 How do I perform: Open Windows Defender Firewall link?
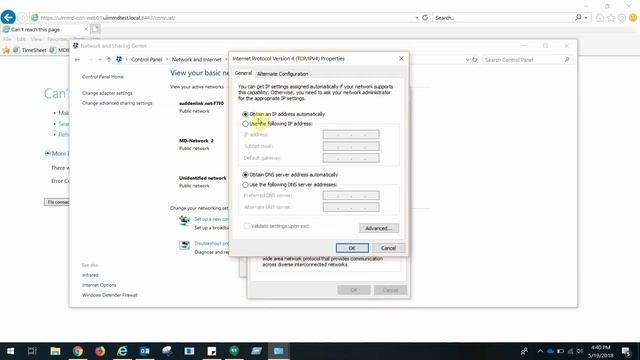tap(109, 295)
